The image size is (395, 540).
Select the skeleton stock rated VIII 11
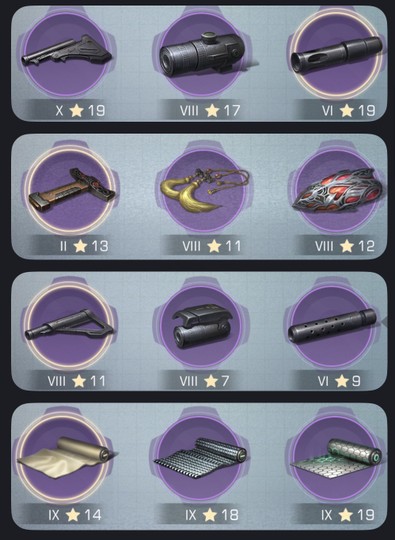[69, 325]
